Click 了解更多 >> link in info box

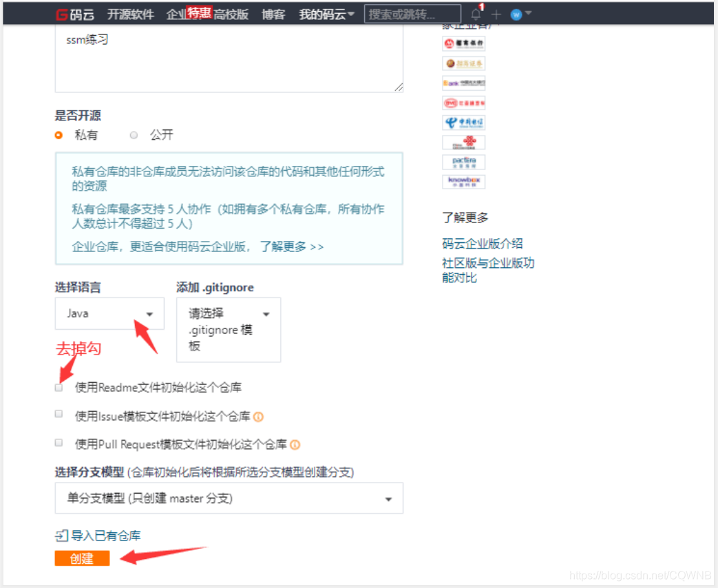[x=292, y=246]
